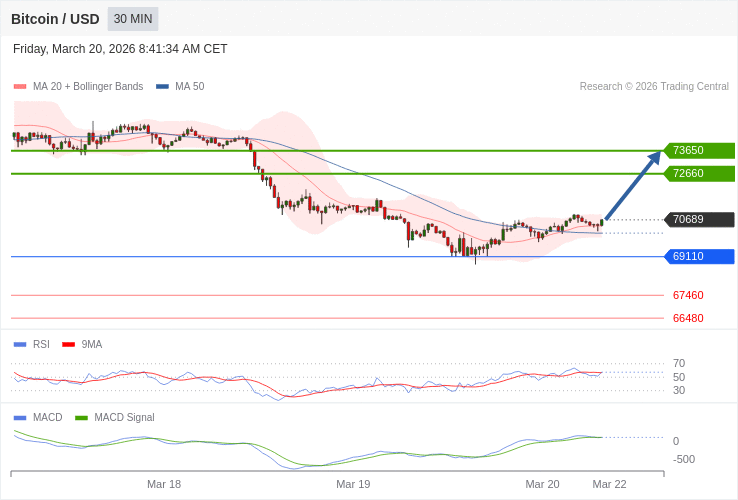Screen dimensions: 738x500
Task: Click the blue forecast arrow head
Action: tap(655, 157)
